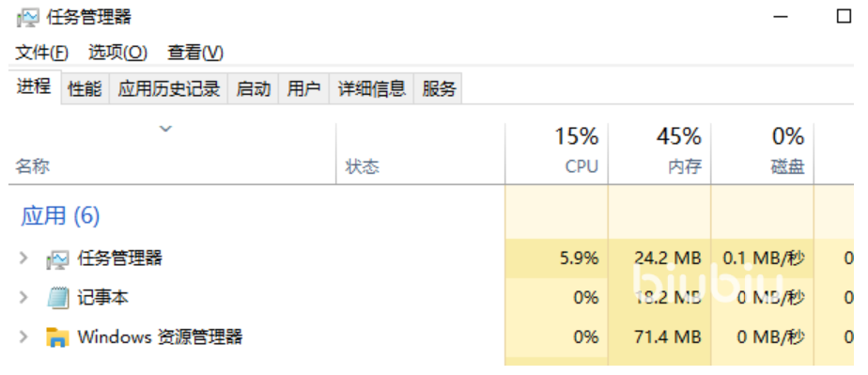Switch to the 启动 tab
This screenshot has width=868, height=375.
coord(254,88)
